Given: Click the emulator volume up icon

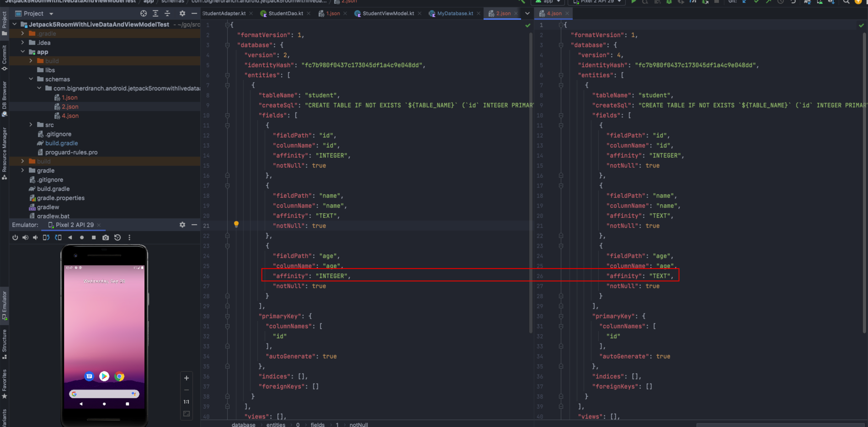Looking at the screenshot, I should click(x=25, y=237).
